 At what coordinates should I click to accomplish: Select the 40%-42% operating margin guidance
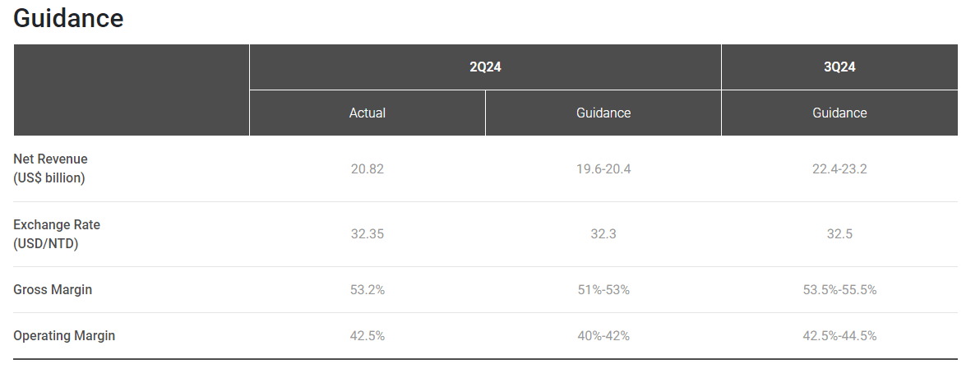pos(603,336)
